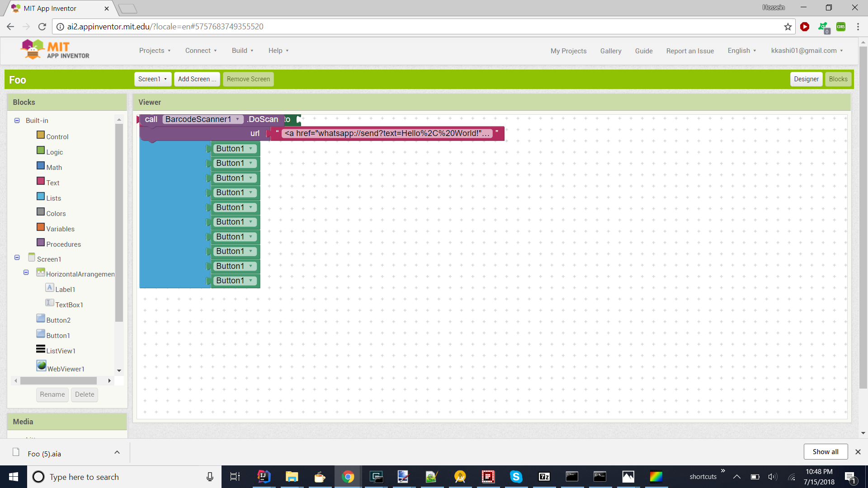Open the Lists blocks drawer
Image resolution: width=868 pixels, height=488 pixels.
(x=54, y=198)
